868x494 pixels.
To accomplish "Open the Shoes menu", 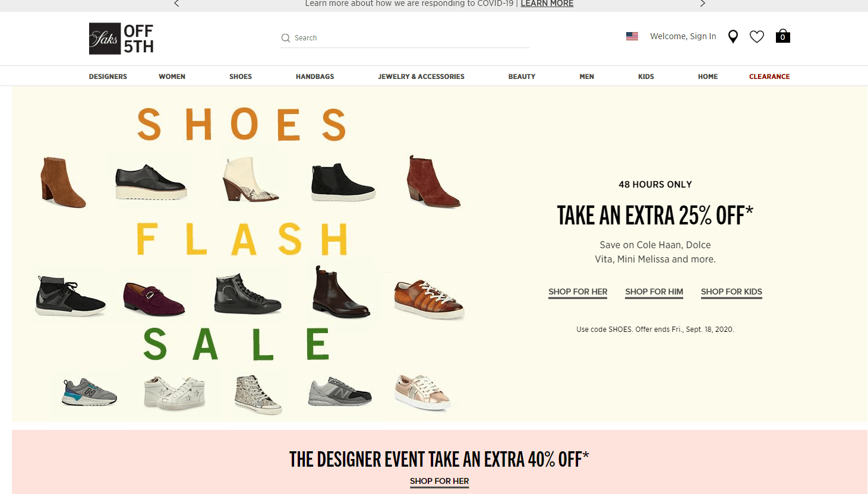I will 241,77.
